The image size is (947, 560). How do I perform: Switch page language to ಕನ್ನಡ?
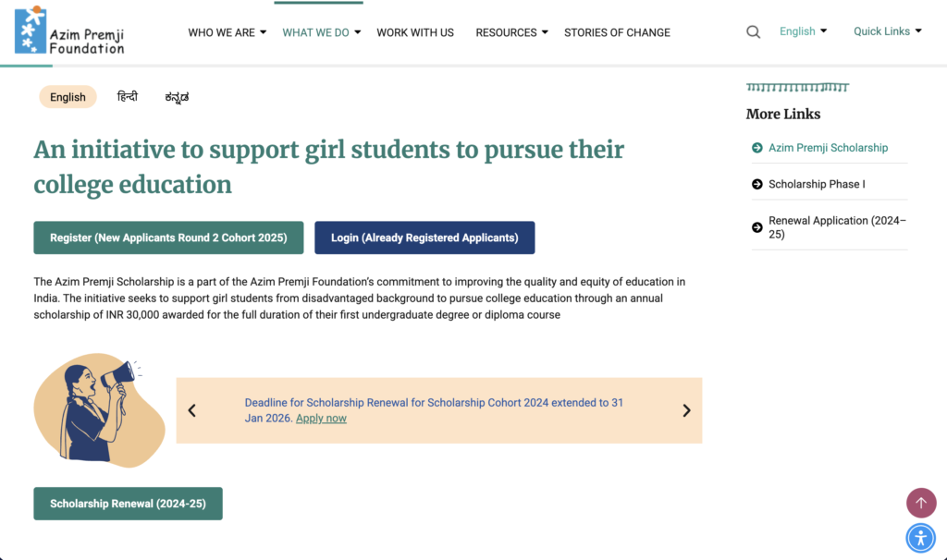177,96
